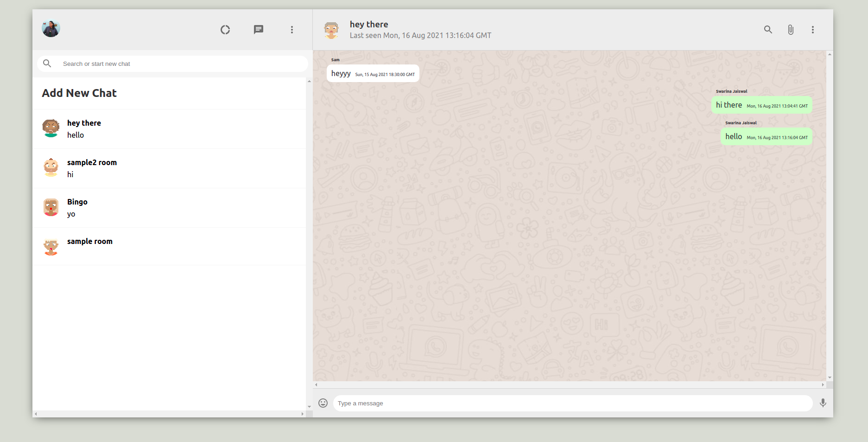Open the three-dot menu in the left panel

point(292,29)
